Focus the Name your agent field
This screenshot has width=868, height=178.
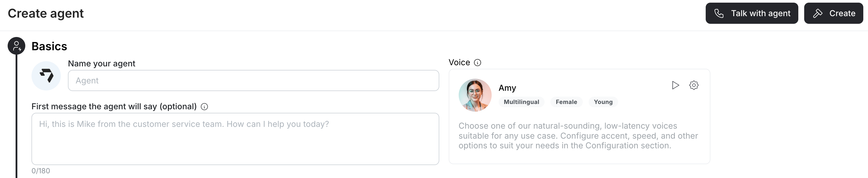point(253,81)
